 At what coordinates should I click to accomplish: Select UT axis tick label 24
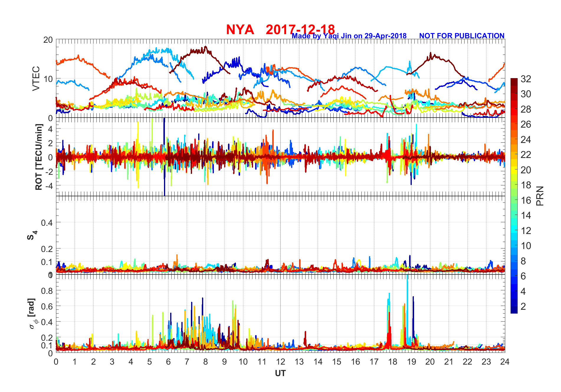(505, 362)
